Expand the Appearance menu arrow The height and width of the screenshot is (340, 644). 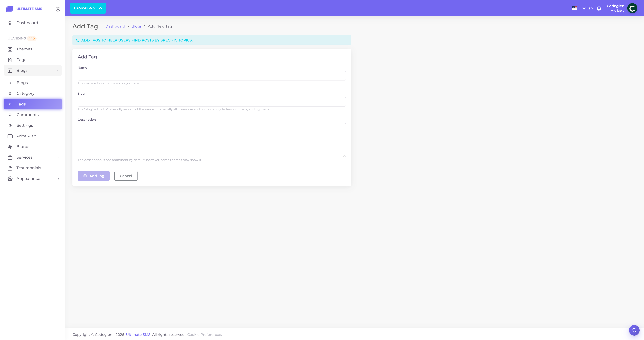pos(58,179)
